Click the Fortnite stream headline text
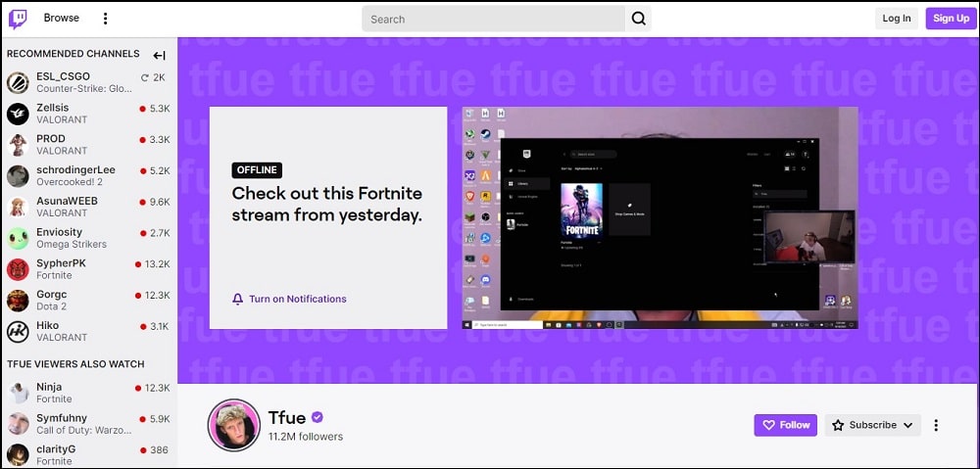Screen dimensions: 980x469 [x=327, y=205]
